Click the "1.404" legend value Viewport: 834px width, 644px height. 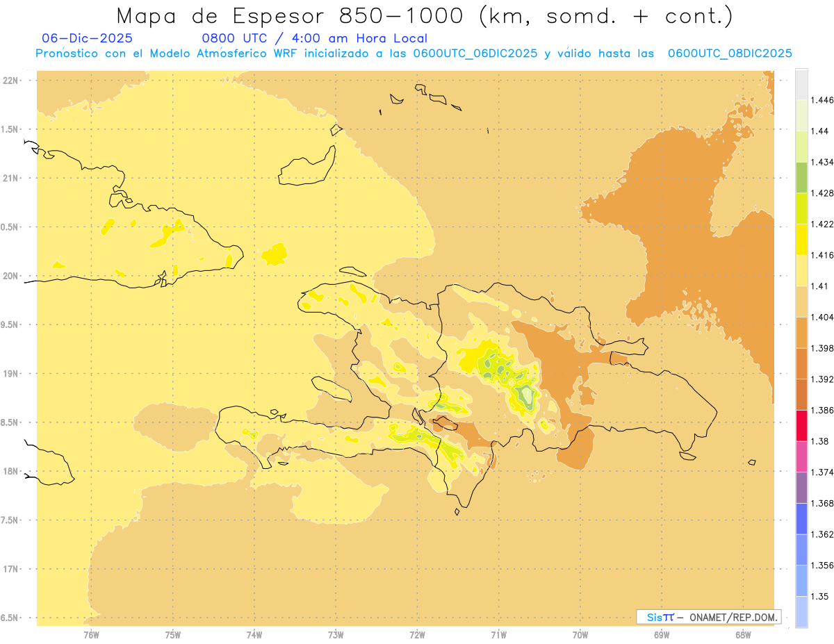pyautogui.click(x=822, y=317)
